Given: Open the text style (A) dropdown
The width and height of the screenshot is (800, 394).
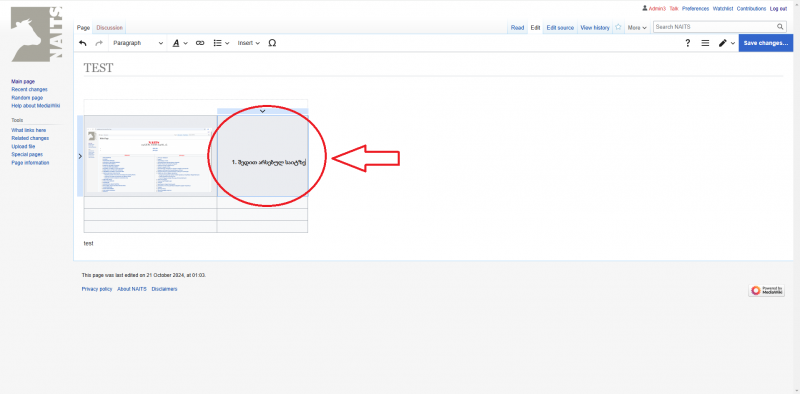Looking at the screenshot, I should 180,43.
